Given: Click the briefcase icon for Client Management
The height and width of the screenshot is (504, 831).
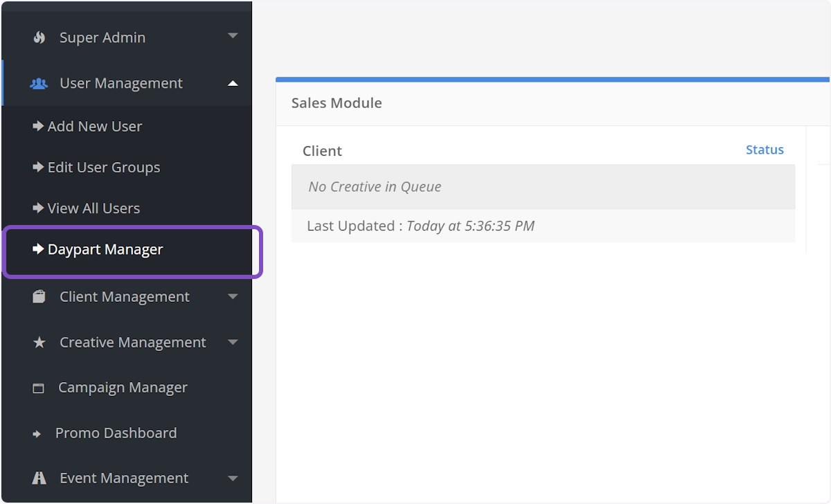Looking at the screenshot, I should tap(39, 296).
